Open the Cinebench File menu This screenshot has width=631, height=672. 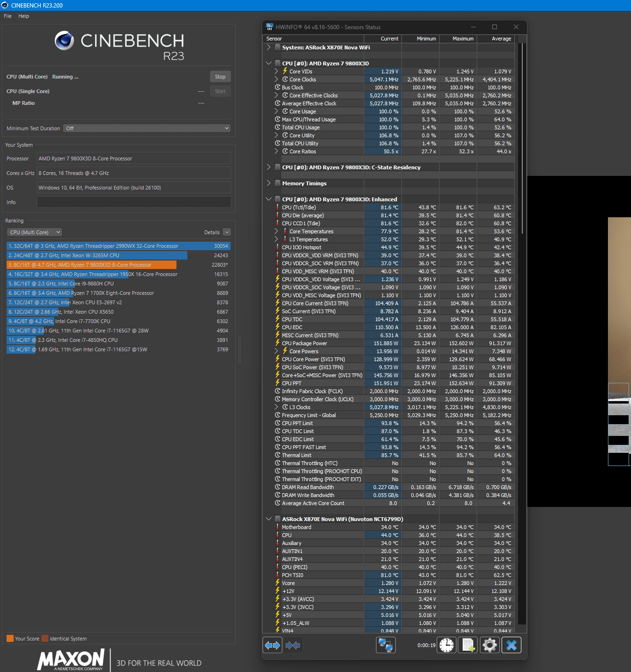8,16
